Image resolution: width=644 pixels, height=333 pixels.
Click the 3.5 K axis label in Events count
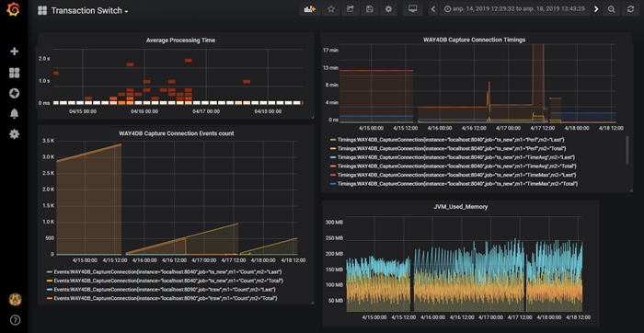48,141
